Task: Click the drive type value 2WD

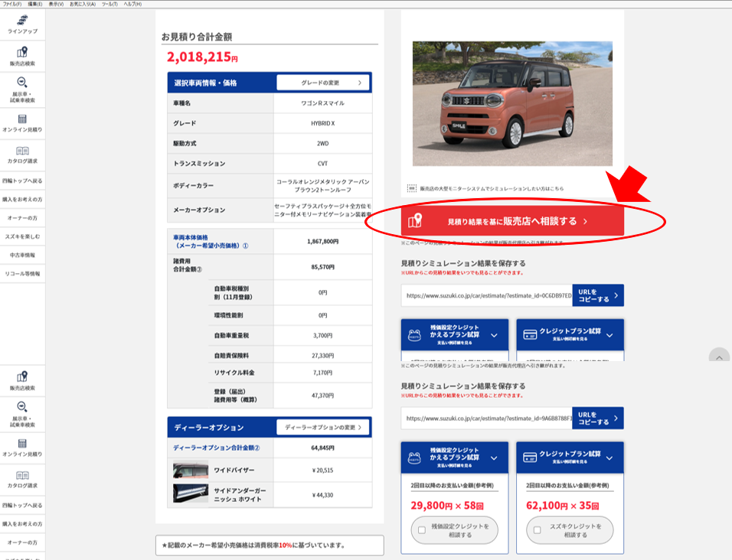Action: (322, 144)
